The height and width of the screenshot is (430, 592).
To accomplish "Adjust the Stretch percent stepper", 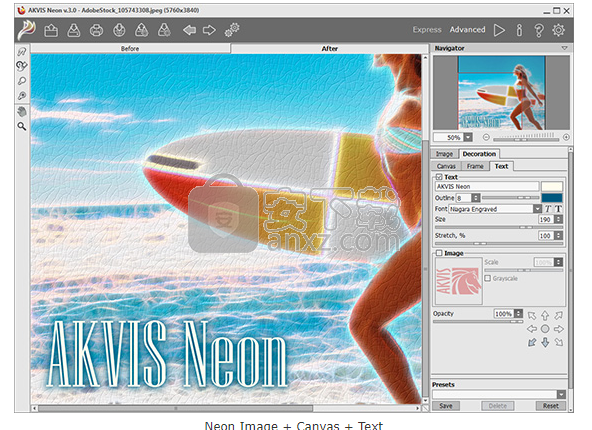I will [x=559, y=236].
